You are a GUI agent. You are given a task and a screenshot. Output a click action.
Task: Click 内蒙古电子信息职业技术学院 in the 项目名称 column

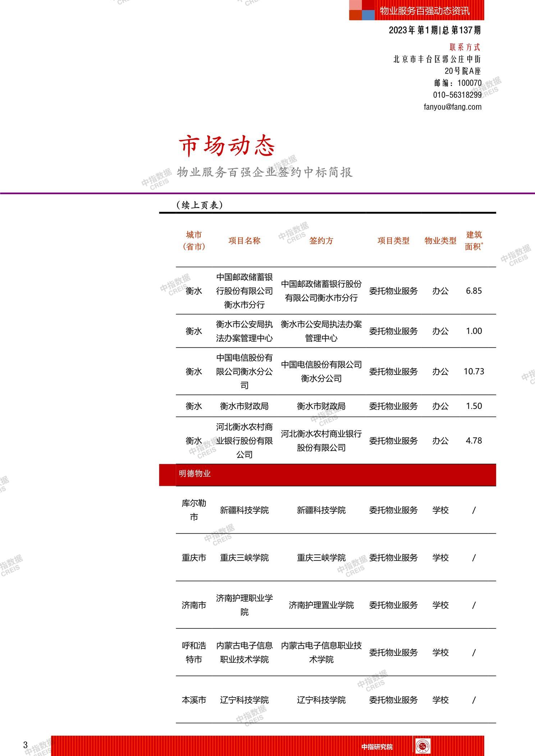tap(244, 653)
